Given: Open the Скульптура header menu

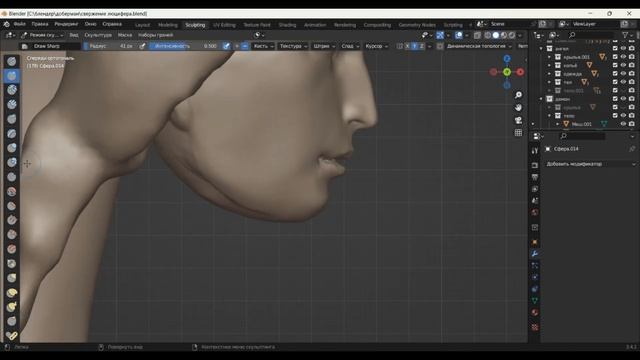Looking at the screenshot, I should click(98, 35).
